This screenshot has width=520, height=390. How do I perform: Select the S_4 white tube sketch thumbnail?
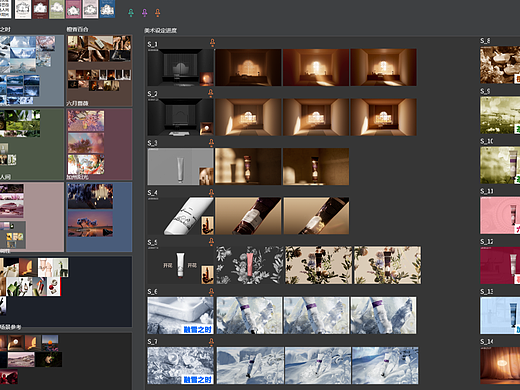coord(180,216)
